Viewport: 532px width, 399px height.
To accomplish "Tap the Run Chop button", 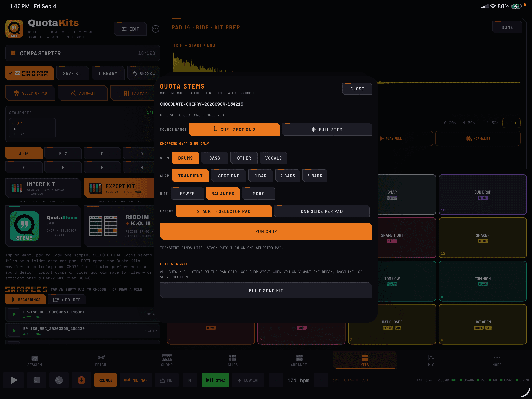I will click(x=266, y=231).
